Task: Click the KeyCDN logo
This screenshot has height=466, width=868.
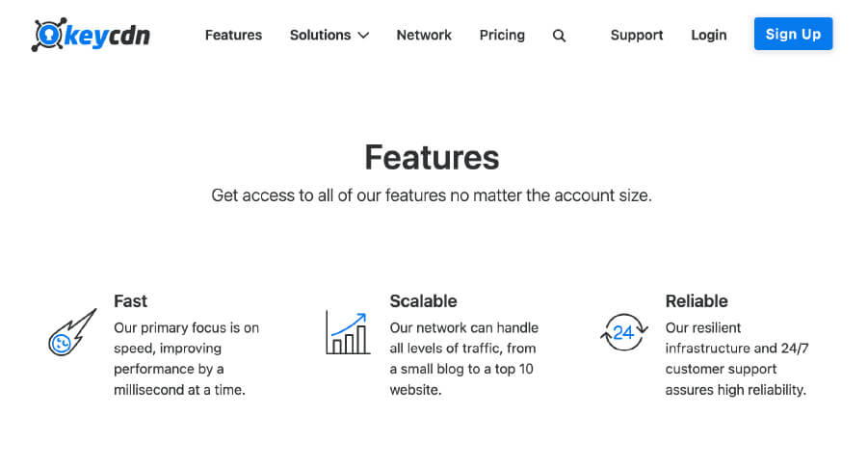Action: (91, 35)
